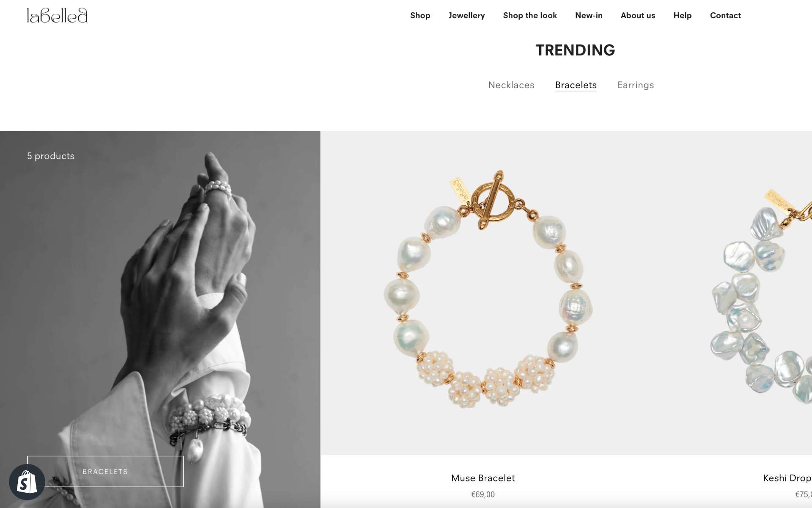The width and height of the screenshot is (812, 508).
Task: Open the New-in page
Action: point(589,15)
